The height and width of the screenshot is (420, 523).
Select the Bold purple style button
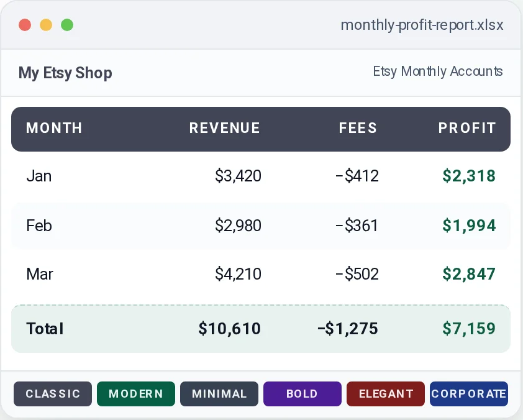tap(302, 394)
